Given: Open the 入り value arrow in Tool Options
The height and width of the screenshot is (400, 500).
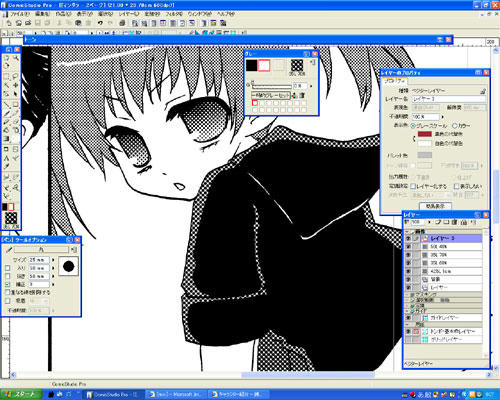Looking at the screenshot, I should click(x=53, y=268).
